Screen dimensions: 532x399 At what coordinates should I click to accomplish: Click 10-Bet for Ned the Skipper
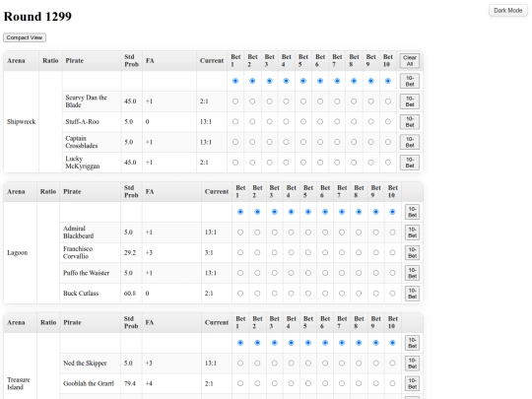pyautogui.click(x=412, y=364)
